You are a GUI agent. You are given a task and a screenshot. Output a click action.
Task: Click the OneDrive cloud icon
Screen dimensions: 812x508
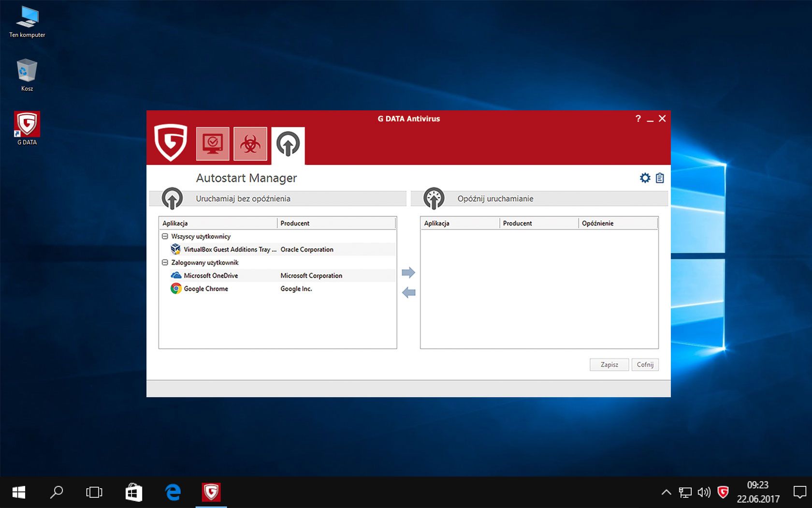pyautogui.click(x=176, y=275)
